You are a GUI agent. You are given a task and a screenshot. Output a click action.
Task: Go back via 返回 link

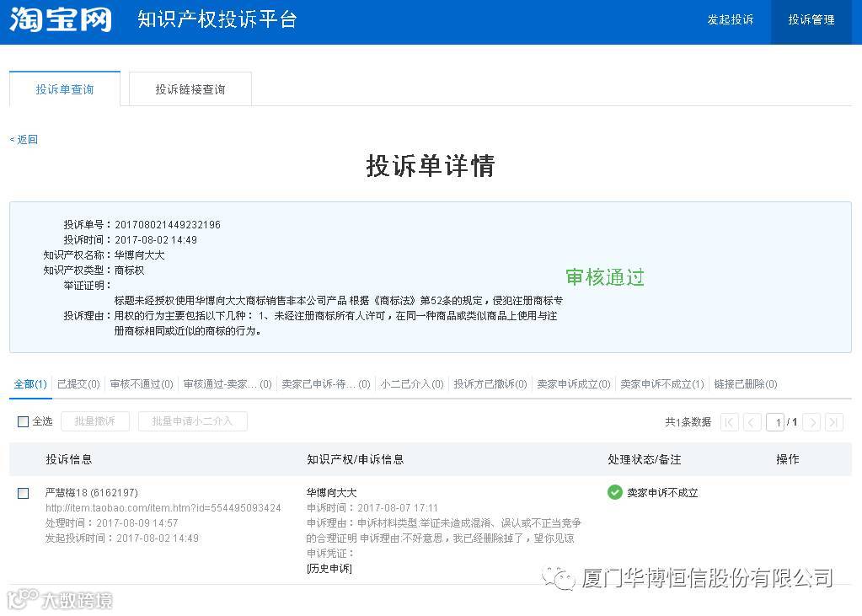24,140
